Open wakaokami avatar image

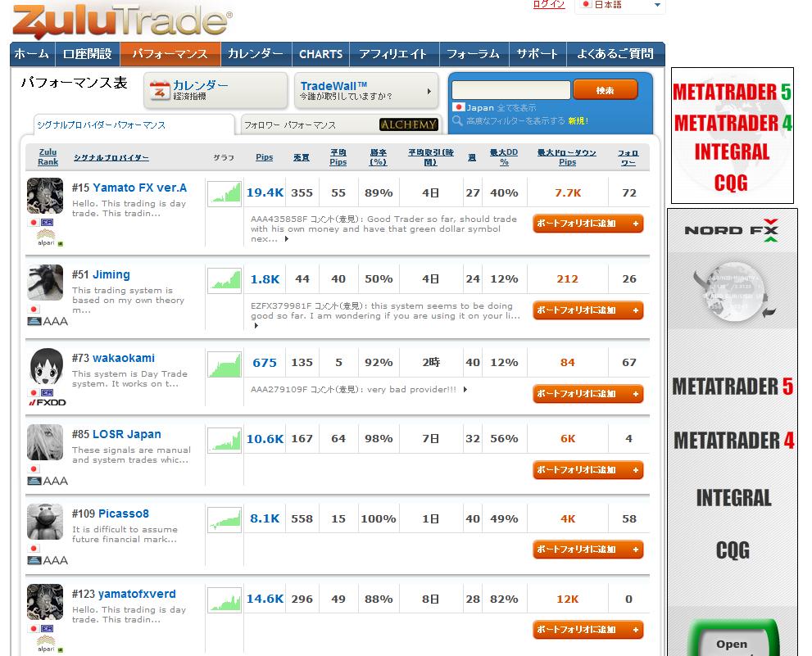coord(47,366)
